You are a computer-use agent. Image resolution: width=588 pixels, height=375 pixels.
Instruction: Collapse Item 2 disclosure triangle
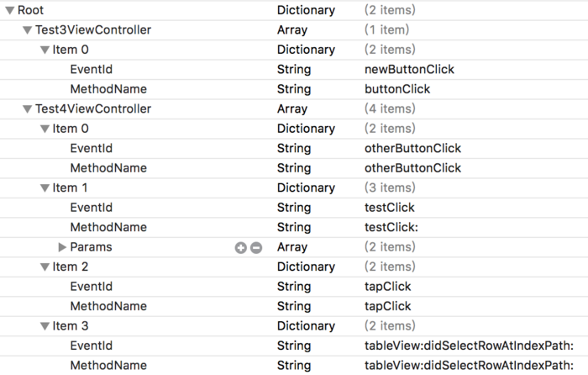click(x=45, y=267)
